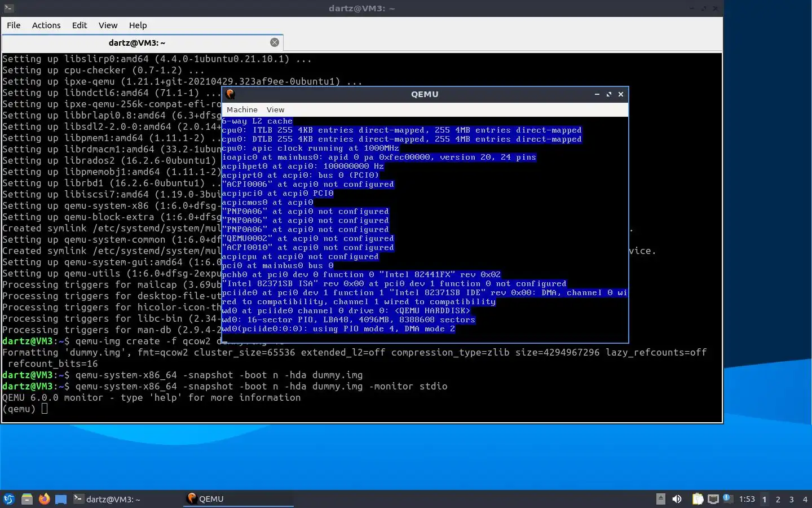
Task: Close the dartz@VM3 terminal tab
Action: 275,42
